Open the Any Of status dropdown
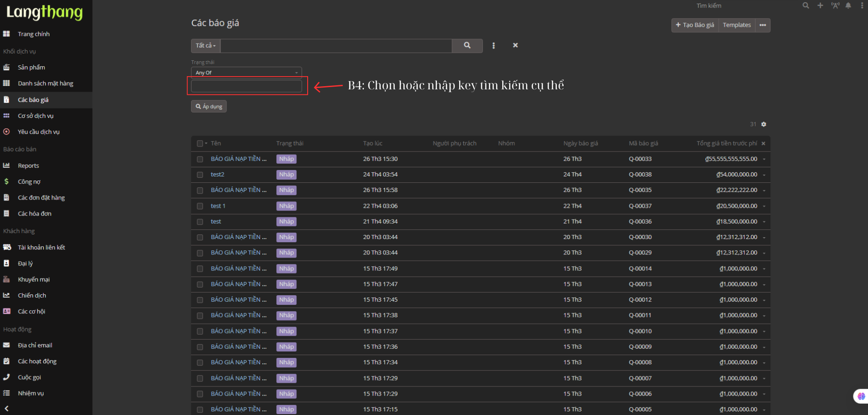The width and height of the screenshot is (868, 415). coord(246,73)
